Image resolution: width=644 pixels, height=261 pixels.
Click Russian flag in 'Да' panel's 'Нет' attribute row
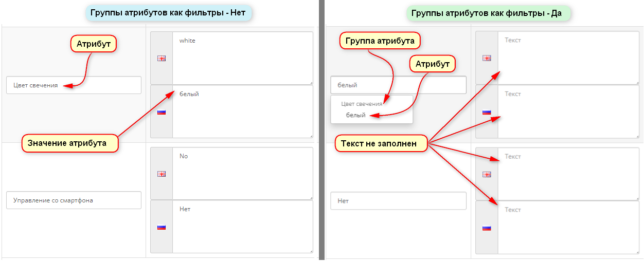[x=487, y=228]
